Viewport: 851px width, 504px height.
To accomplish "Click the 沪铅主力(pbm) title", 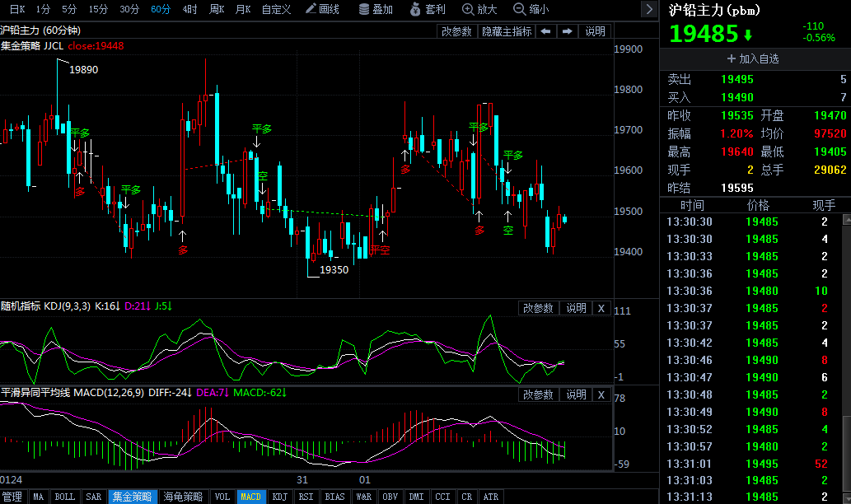I will 714,10.
